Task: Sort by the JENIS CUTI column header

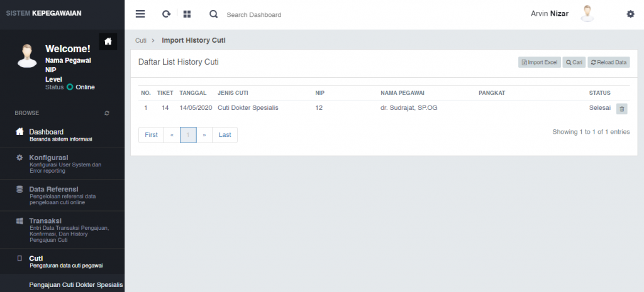Action: (x=233, y=93)
